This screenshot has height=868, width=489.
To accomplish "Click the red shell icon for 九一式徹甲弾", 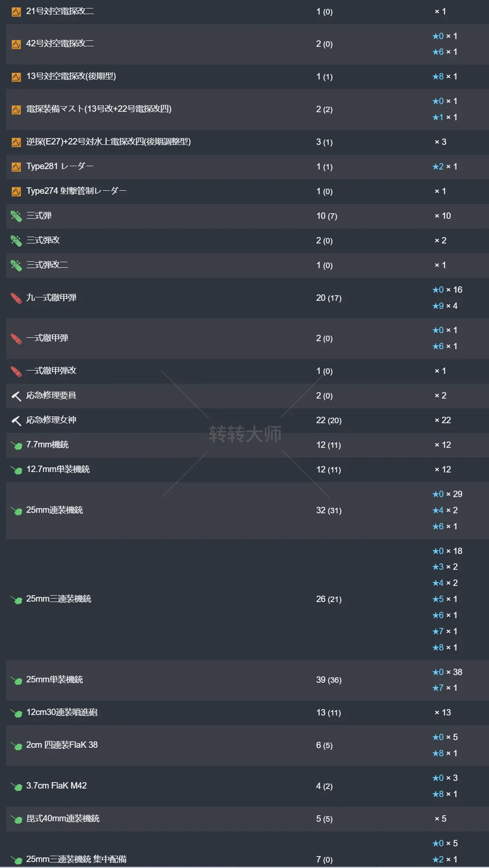I will pos(16,298).
